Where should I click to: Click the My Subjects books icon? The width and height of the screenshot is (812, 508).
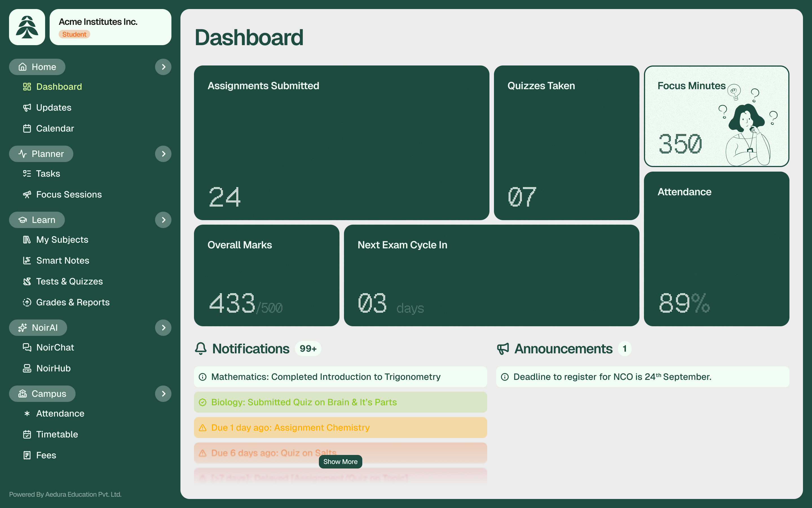(27, 240)
